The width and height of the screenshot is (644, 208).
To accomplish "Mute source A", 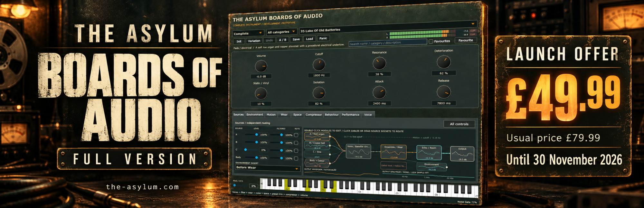I will [x=296, y=135].
